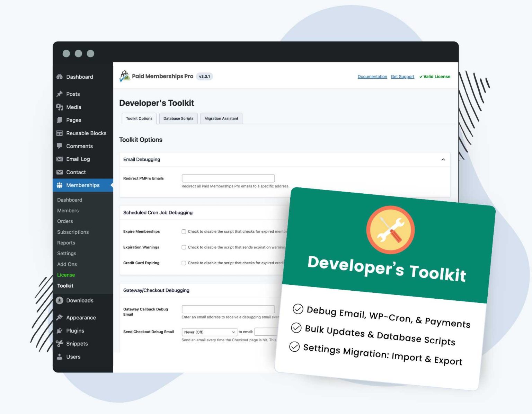Viewport: 532px width, 414px height.
Task: Open the Documentation link
Action: [x=372, y=76]
